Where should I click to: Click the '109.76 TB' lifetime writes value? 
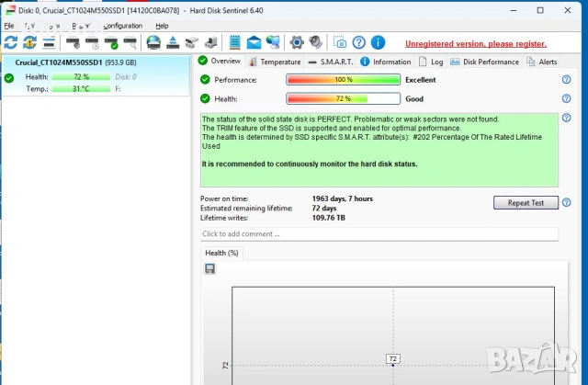[x=329, y=218]
